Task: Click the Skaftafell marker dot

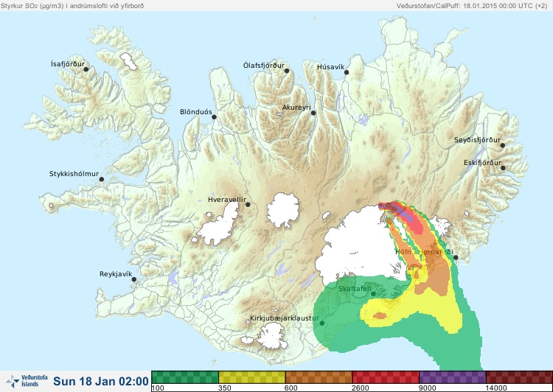Action: click(373, 294)
